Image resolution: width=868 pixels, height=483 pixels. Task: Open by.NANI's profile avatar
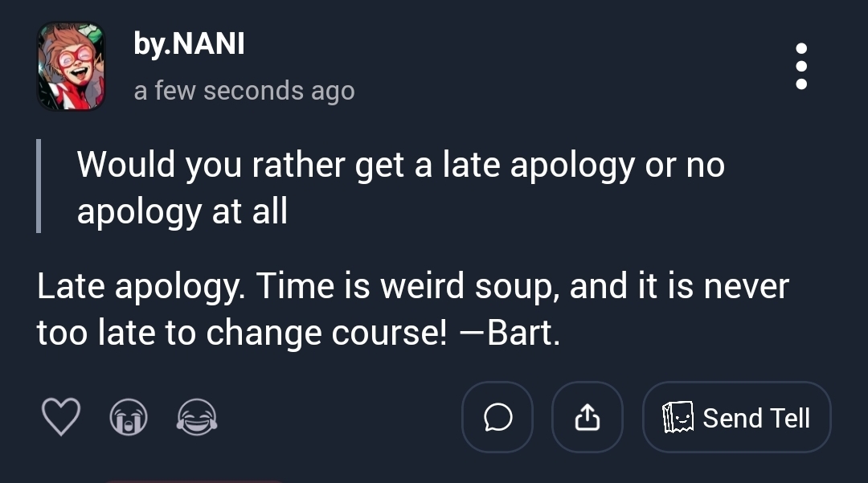[72, 66]
